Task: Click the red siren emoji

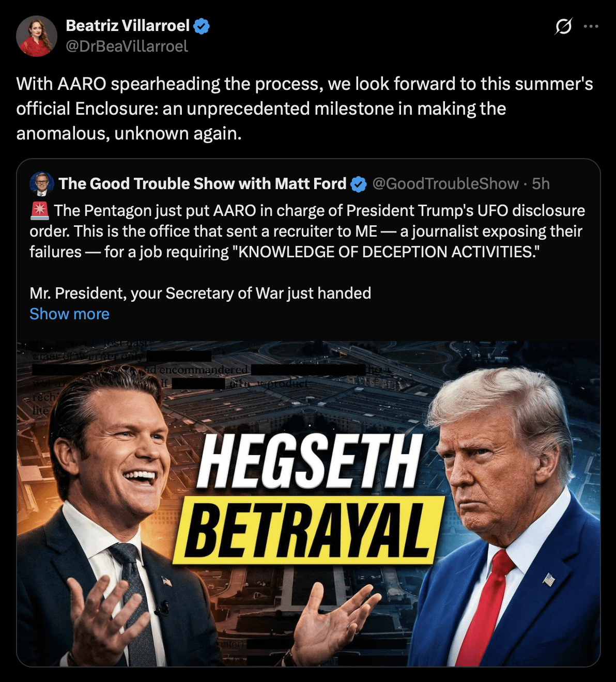Action: [x=39, y=210]
